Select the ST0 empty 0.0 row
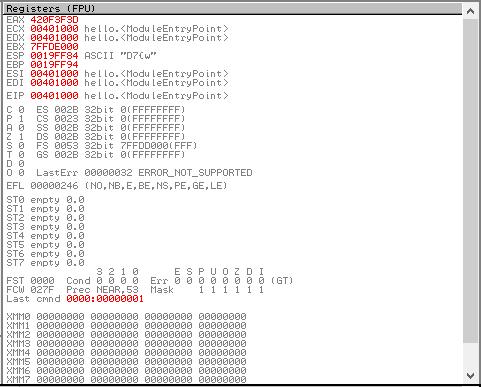Image resolution: width=481 pixels, height=387 pixels. tap(45, 200)
